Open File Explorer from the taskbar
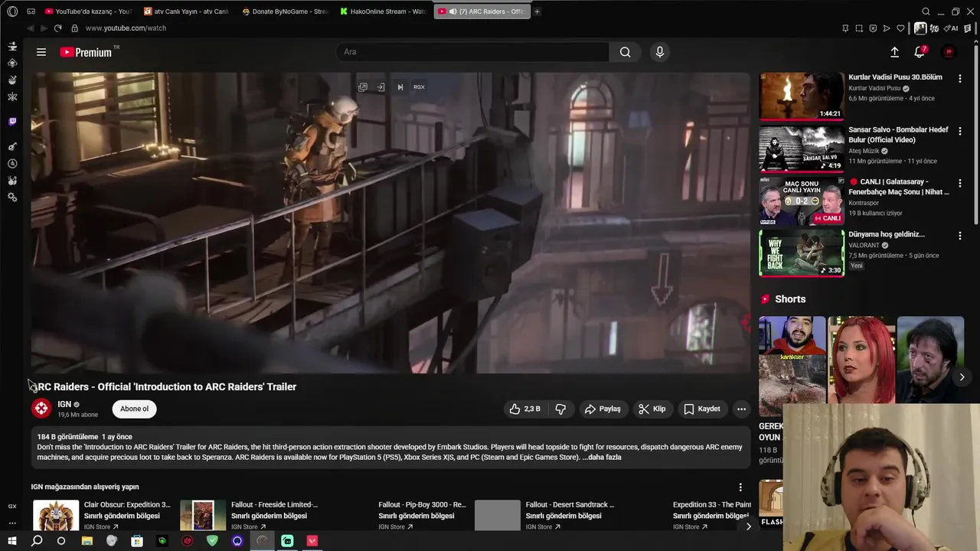The height and width of the screenshot is (551, 980). (87, 541)
